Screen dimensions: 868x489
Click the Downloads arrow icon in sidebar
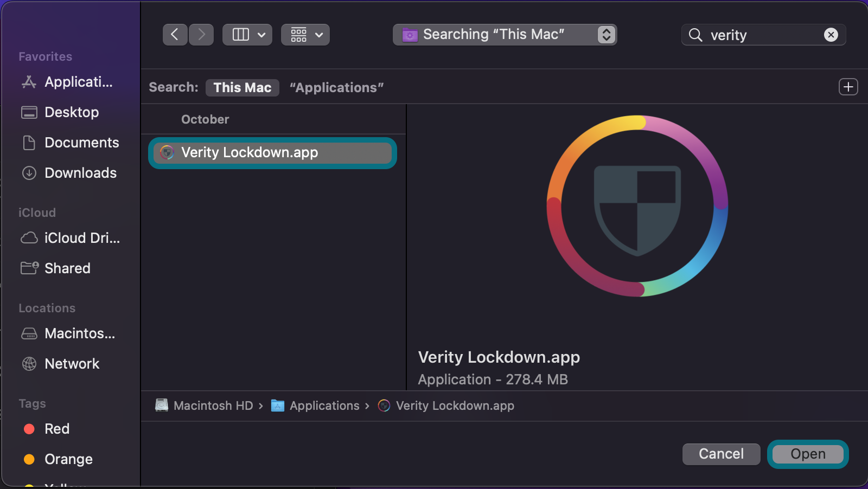(x=29, y=173)
